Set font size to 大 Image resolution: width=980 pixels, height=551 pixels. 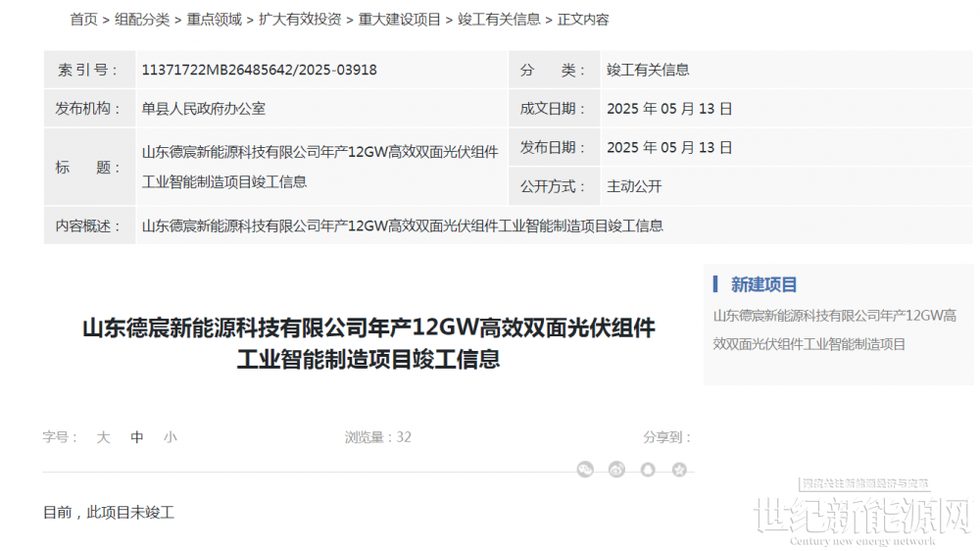click(x=103, y=437)
